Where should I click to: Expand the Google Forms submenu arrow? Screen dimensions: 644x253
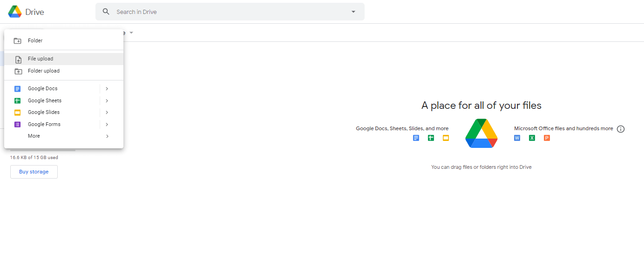tap(107, 124)
